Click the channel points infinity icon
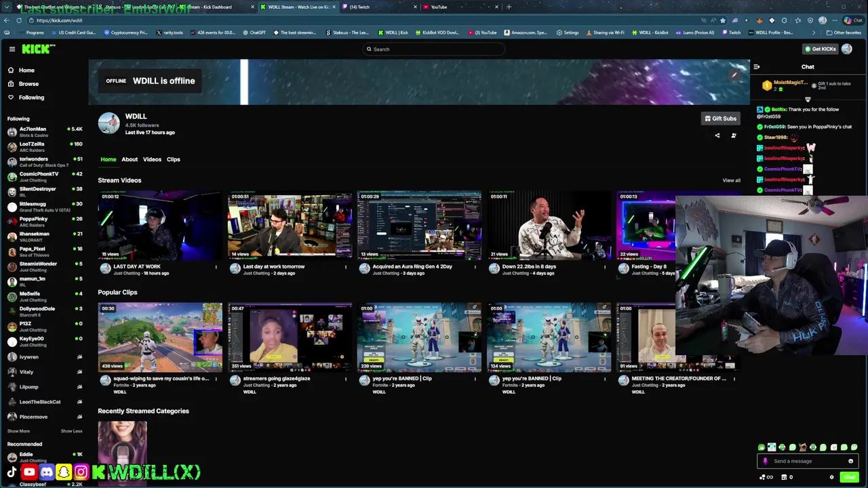 tap(766, 477)
